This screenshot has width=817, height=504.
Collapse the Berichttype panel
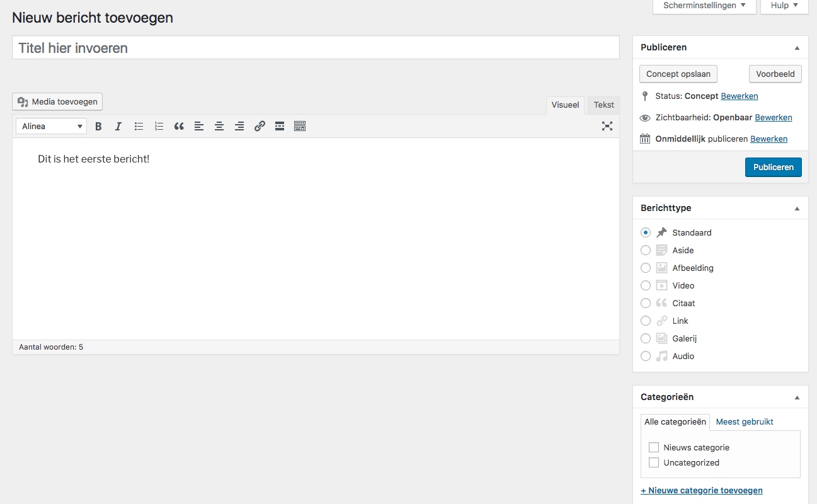(797, 208)
